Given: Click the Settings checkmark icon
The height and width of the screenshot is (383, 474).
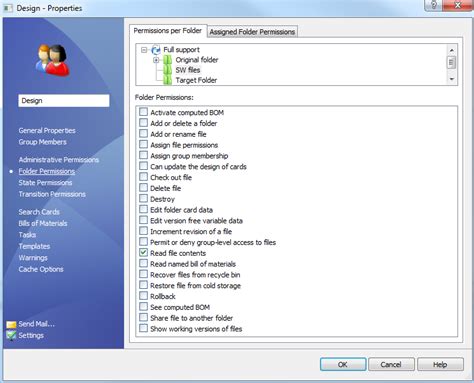Looking at the screenshot, I should [11, 336].
